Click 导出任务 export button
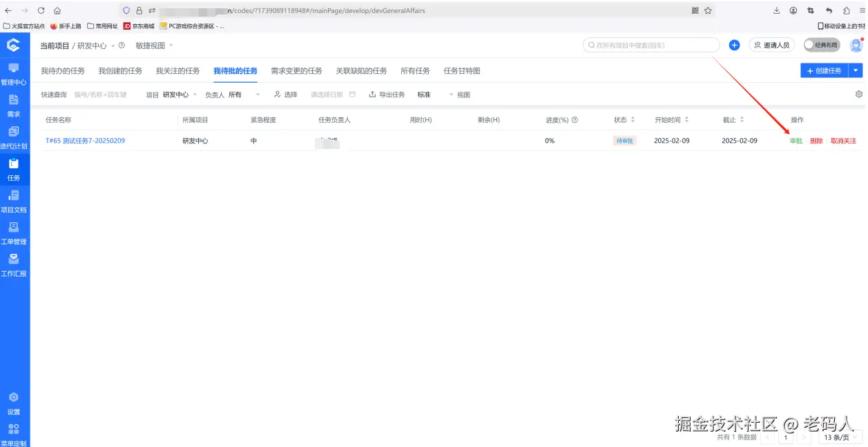 pos(387,95)
